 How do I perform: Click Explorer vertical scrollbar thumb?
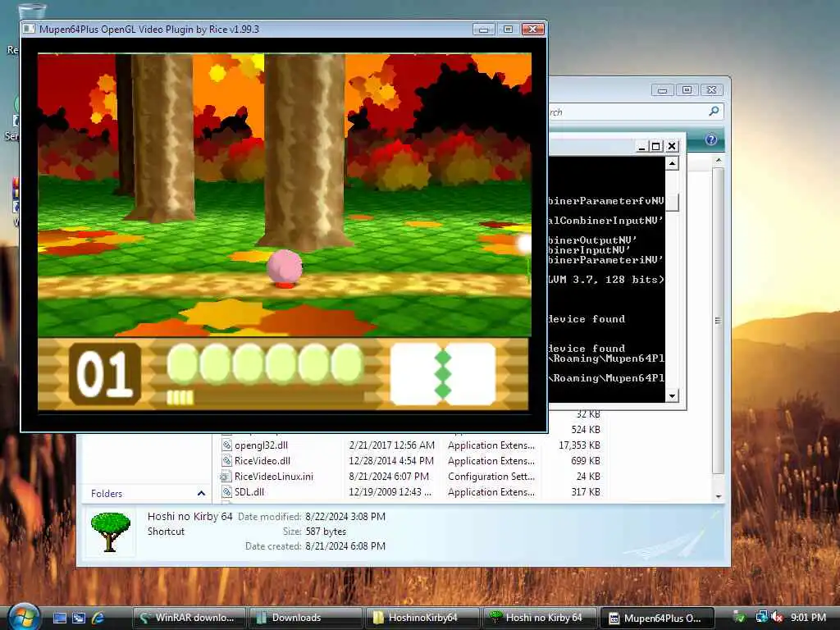pyautogui.click(x=719, y=321)
